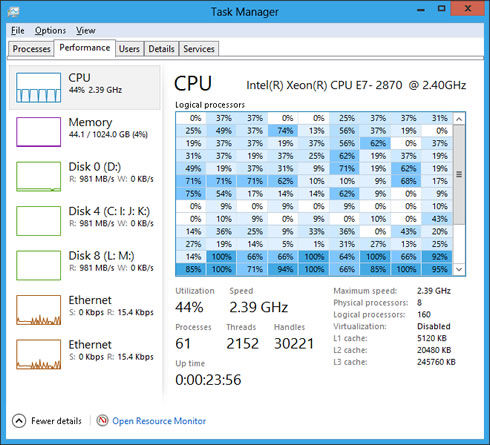Switch to the Processes tab
The image size is (490, 445).
click(31, 49)
